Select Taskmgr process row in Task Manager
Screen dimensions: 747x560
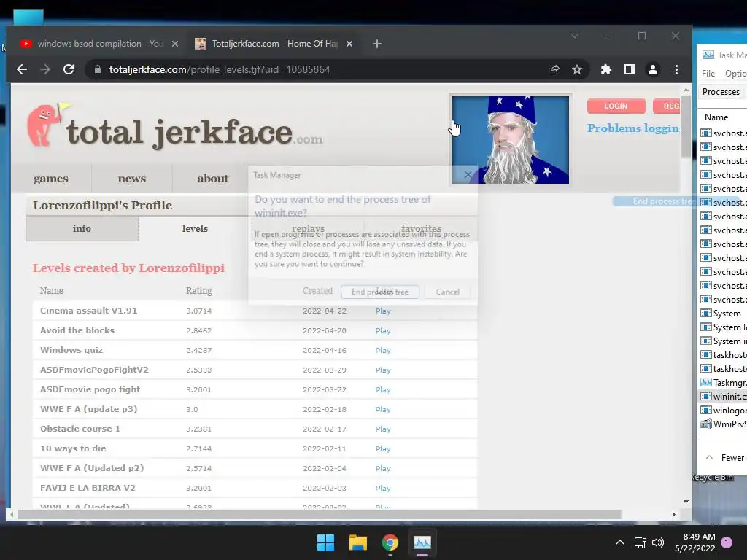[x=723, y=382]
